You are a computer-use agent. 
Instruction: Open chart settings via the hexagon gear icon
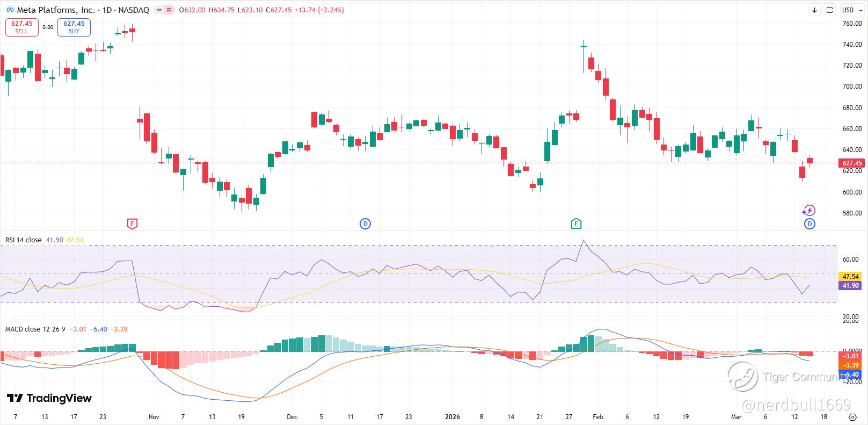(852, 416)
